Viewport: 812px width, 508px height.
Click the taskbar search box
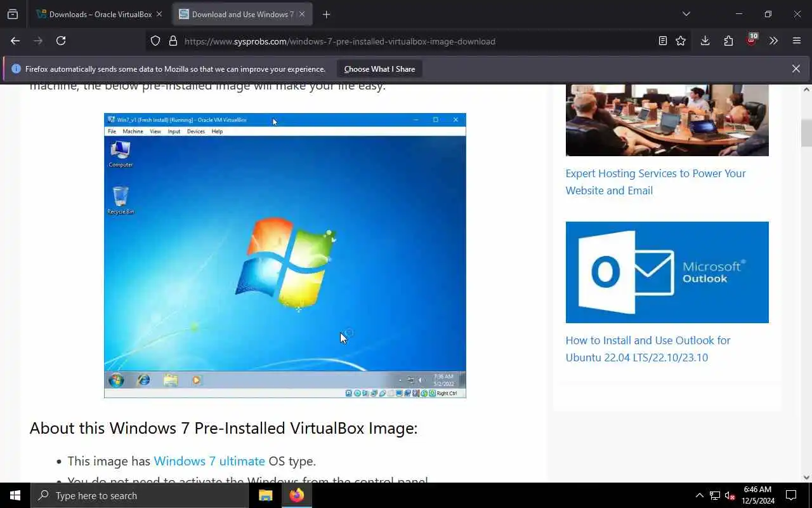tap(140, 495)
